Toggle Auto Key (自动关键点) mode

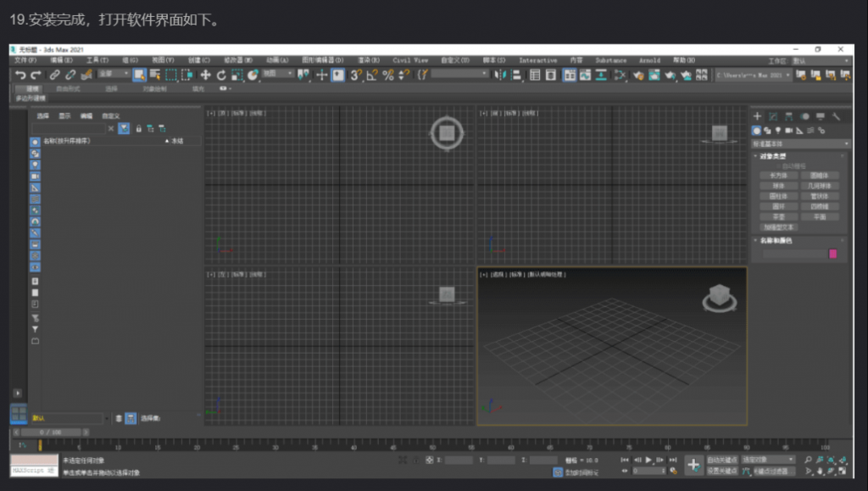pos(722,459)
